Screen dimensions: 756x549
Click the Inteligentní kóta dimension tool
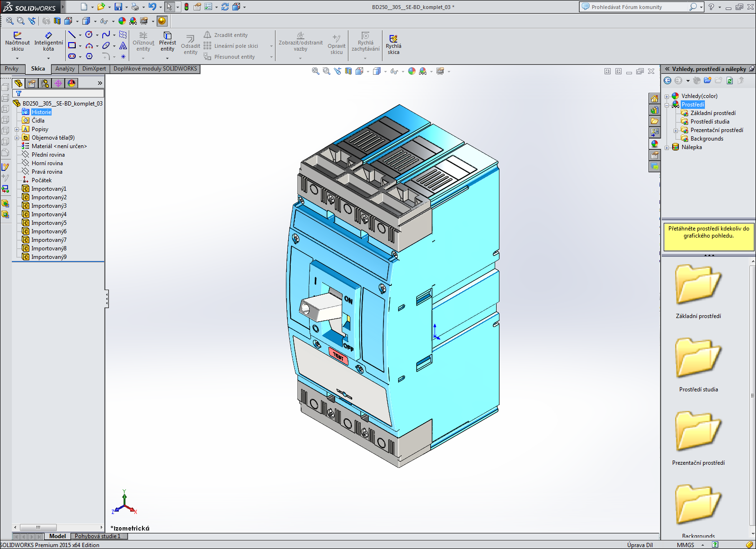(48, 42)
